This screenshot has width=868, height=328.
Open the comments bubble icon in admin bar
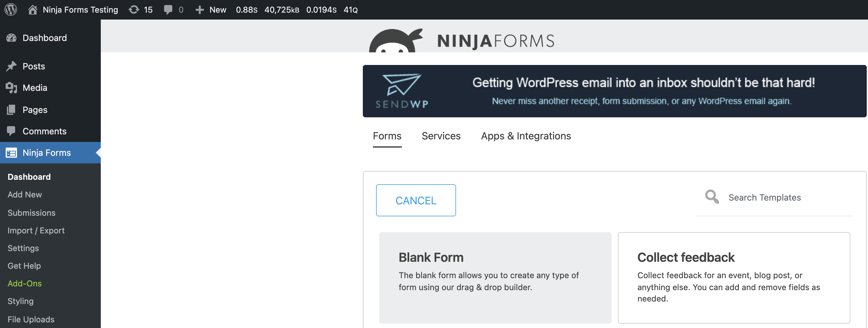click(168, 9)
